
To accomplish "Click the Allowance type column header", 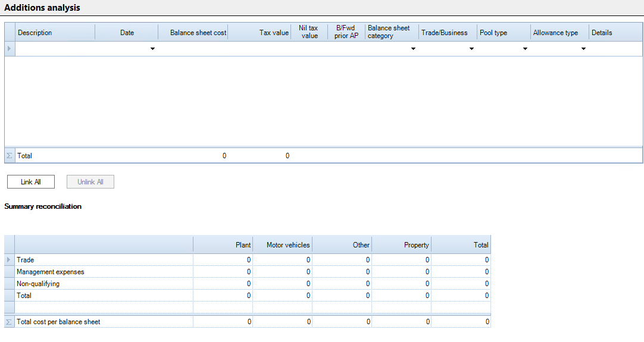I will (x=559, y=33).
